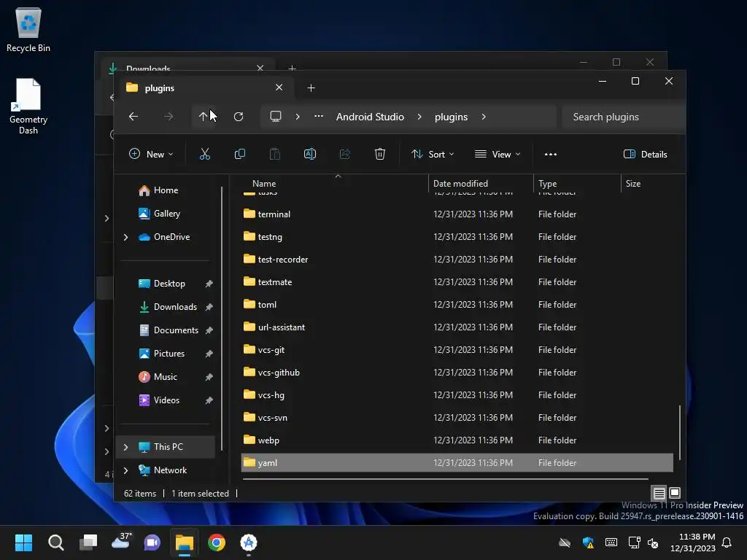Screen dimensions: 747x560
Task: Select the Geometry Dash shortcut icon
Action: (28, 106)
